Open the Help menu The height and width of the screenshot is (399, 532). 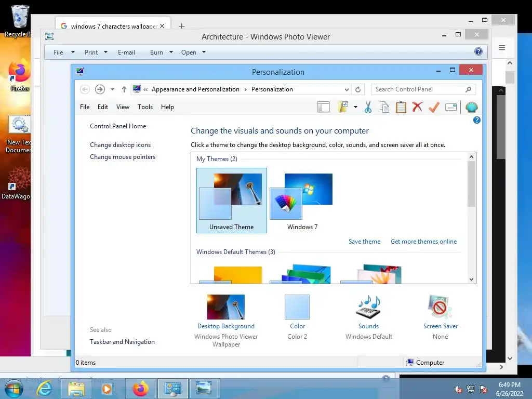[x=167, y=107]
